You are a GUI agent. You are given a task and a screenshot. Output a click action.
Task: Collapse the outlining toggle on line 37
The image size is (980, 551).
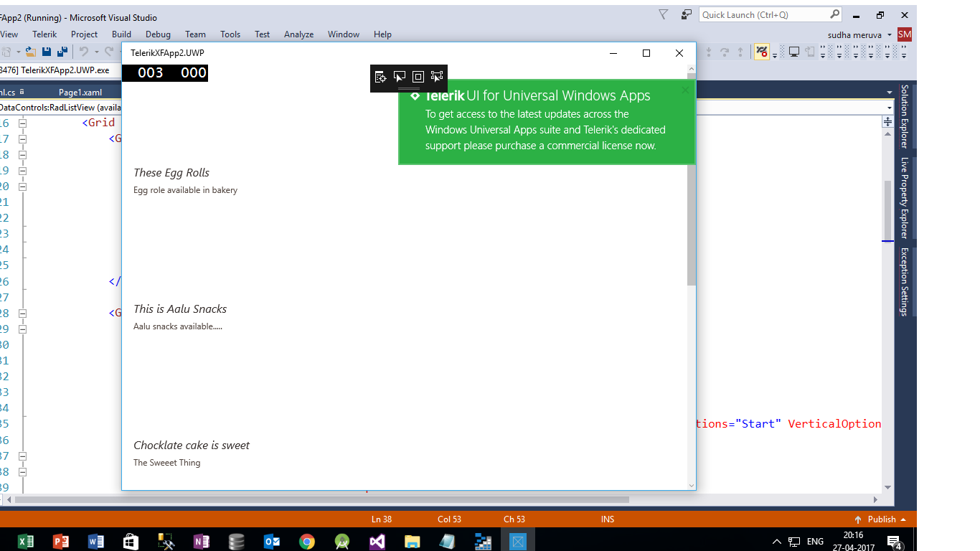22,456
